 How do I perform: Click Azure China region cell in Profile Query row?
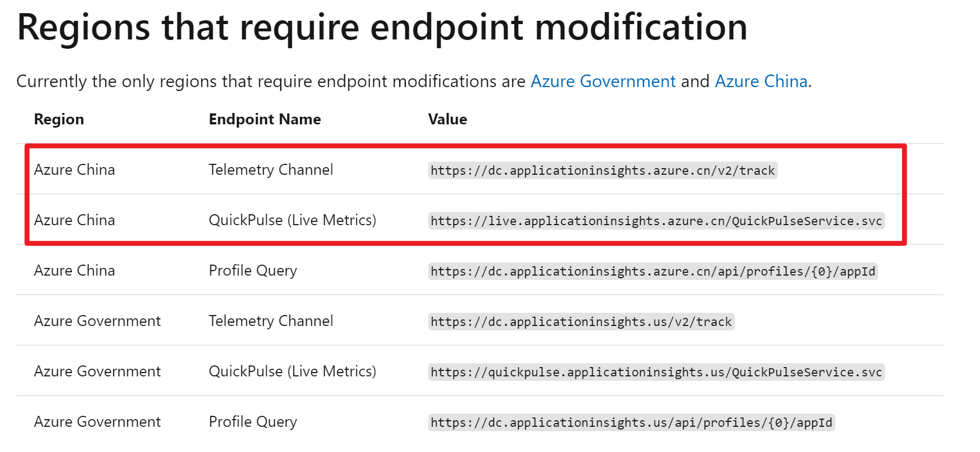(x=75, y=271)
